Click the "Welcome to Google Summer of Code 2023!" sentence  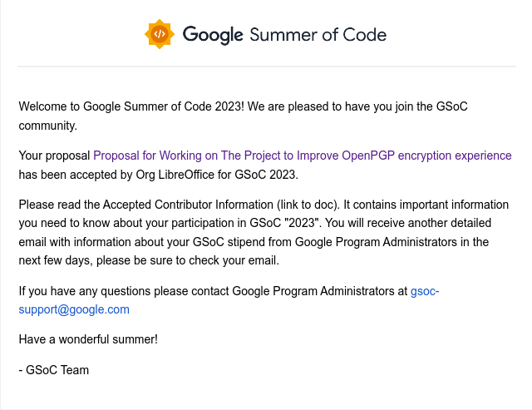coord(131,106)
